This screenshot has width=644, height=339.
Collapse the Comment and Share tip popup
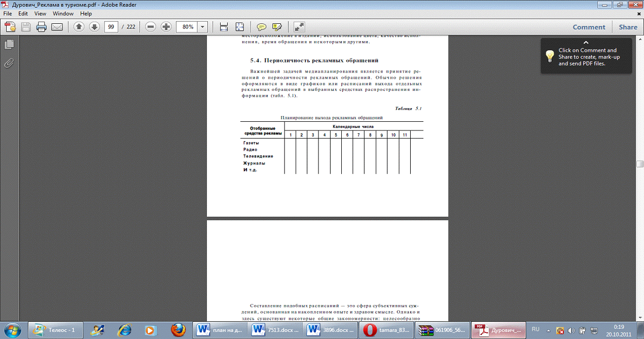click(586, 43)
